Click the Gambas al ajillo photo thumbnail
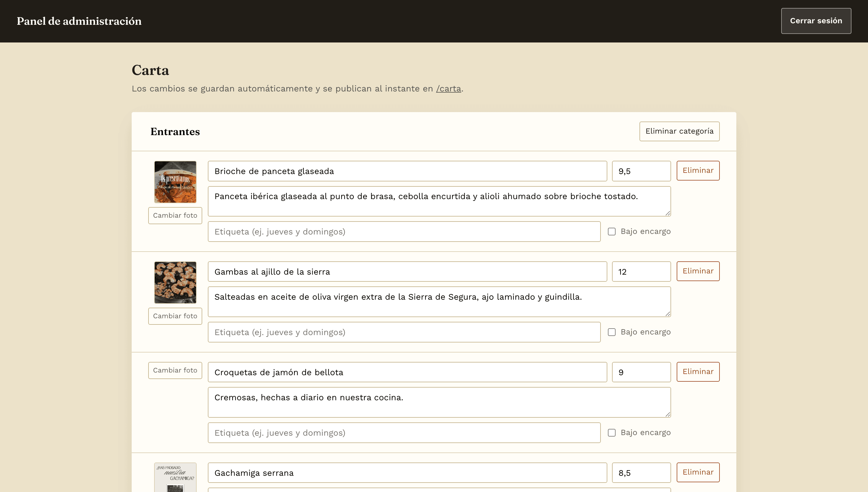Image resolution: width=868 pixels, height=492 pixels. 175,283
